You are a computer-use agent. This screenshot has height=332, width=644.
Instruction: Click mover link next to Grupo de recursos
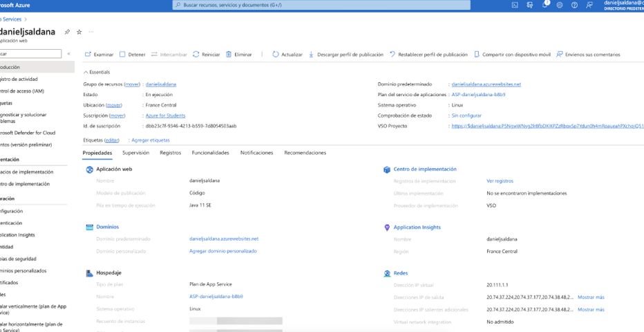tap(133, 84)
